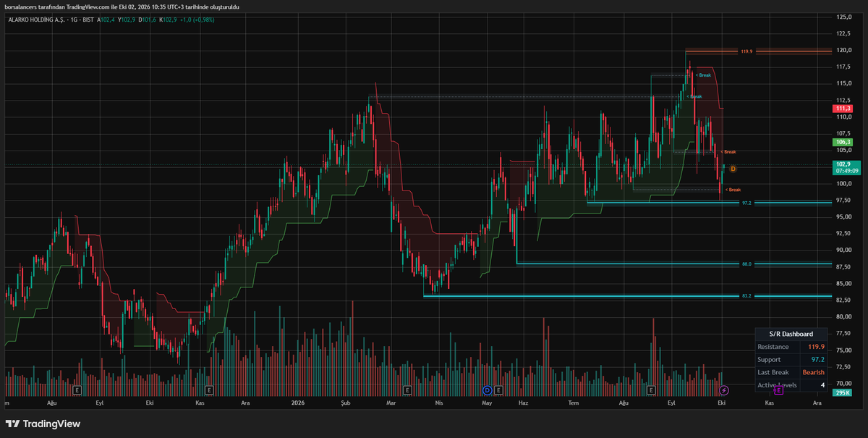Click the Resistance value 119.9 in the S/R Dashboard
The image size is (868, 438).
[x=817, y=347]
